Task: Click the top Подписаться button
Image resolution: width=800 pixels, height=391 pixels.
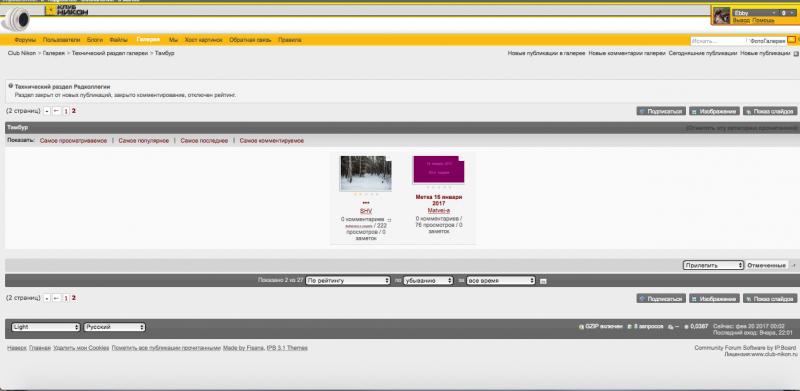Action: tap(661, 111)
